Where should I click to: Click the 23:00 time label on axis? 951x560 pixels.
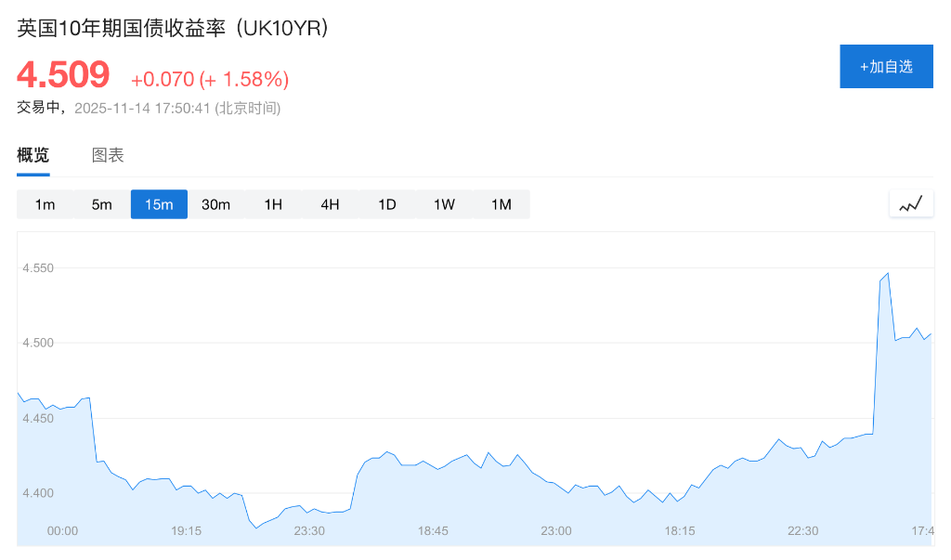tap(555, 531)
